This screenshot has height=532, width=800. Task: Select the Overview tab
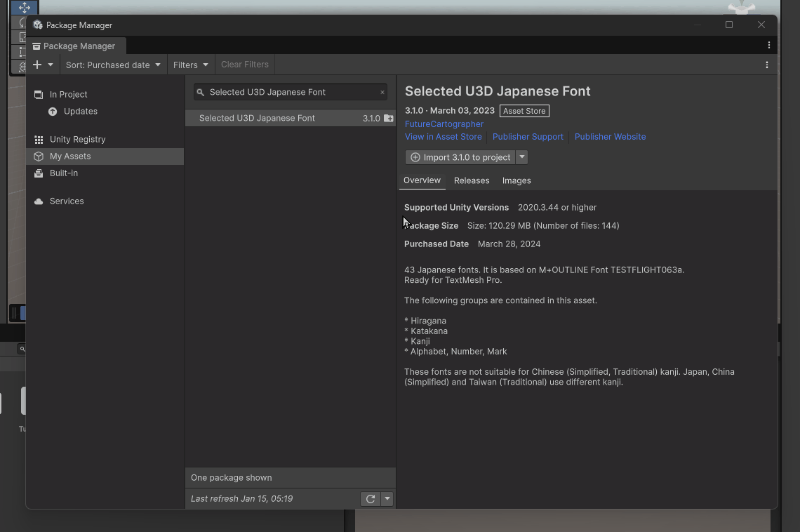click(x=422, y=180)
